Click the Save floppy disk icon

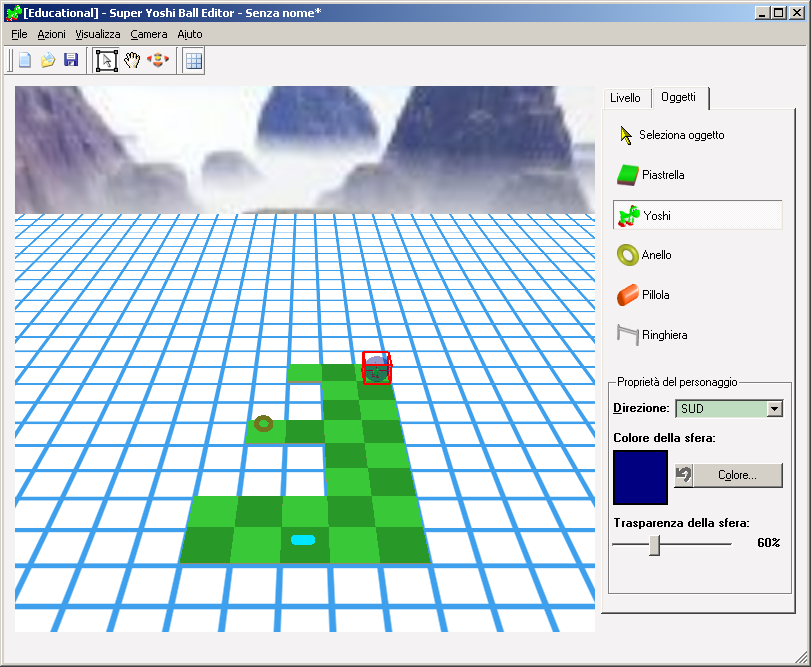pos(71,60)
